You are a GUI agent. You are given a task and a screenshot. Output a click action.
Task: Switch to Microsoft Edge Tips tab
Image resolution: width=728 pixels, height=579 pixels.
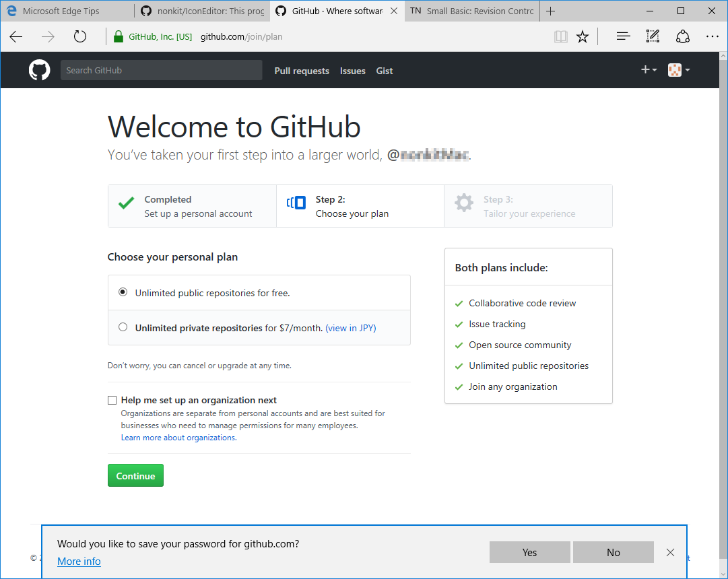[x=67, y=11]
